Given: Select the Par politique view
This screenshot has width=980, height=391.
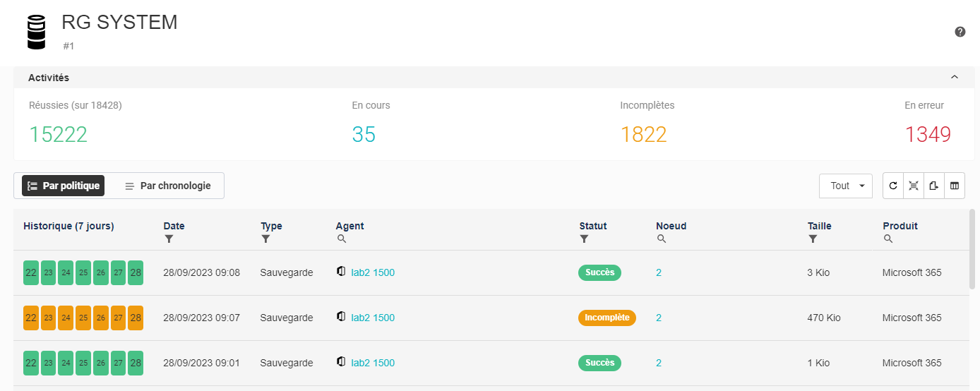Looking at the screenshot, I should [x=63, y=186].
